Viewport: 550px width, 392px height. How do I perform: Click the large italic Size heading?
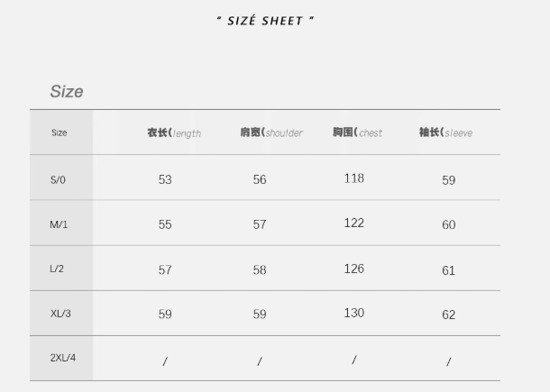point(67,92)
